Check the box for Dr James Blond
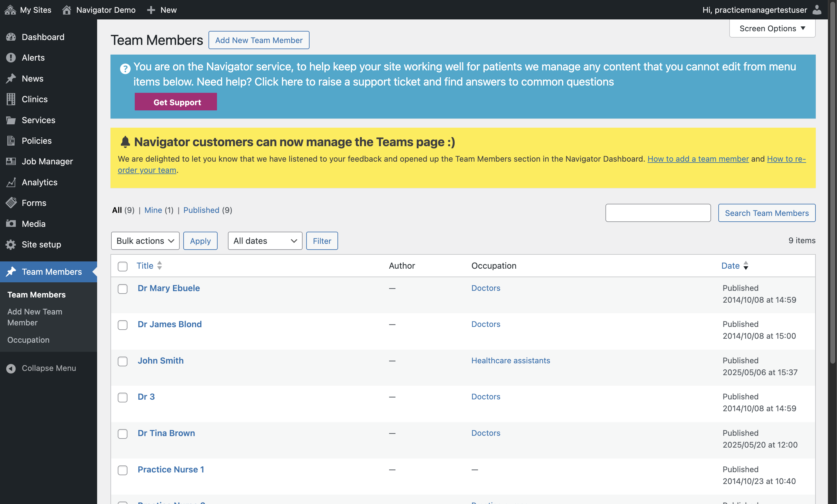837x504 pixels. click(123, 325)
